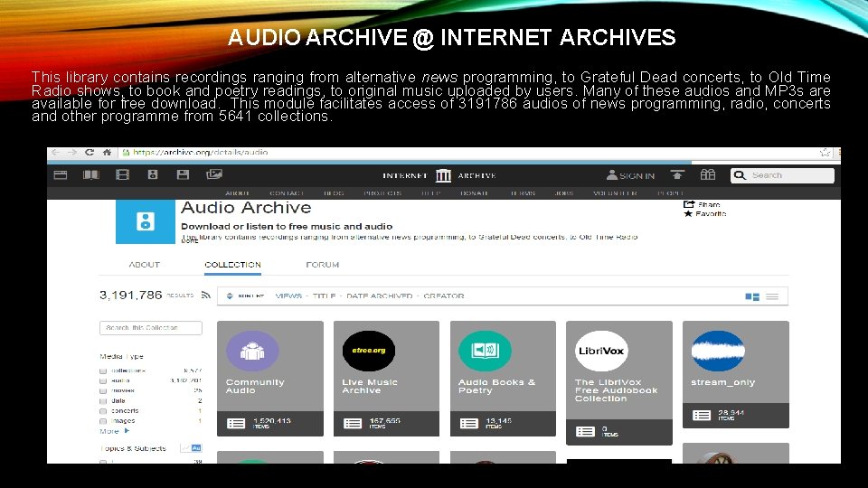
Task: Toggle the Topics & Subjects chart sort button
Action: 185,448
